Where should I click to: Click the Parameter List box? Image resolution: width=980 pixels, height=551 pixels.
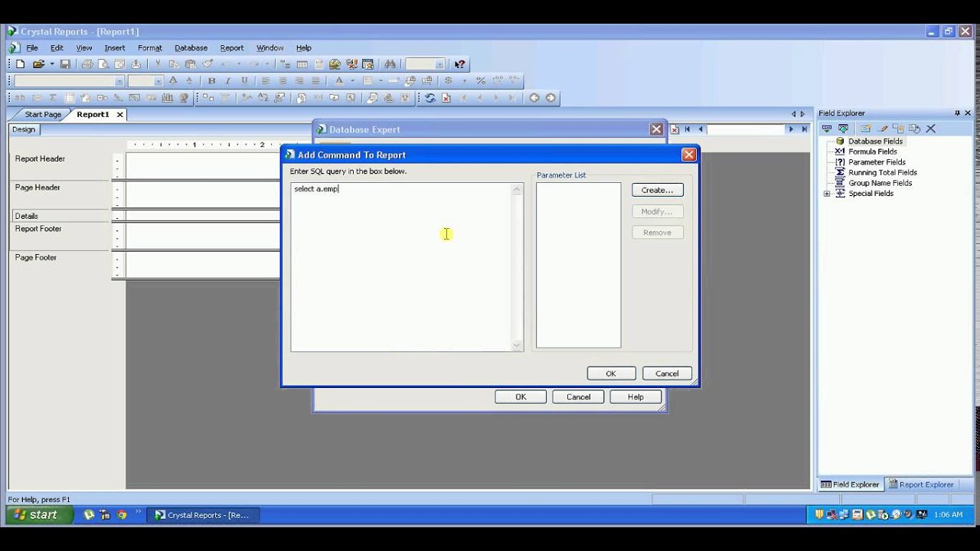[x=579, y=265]
